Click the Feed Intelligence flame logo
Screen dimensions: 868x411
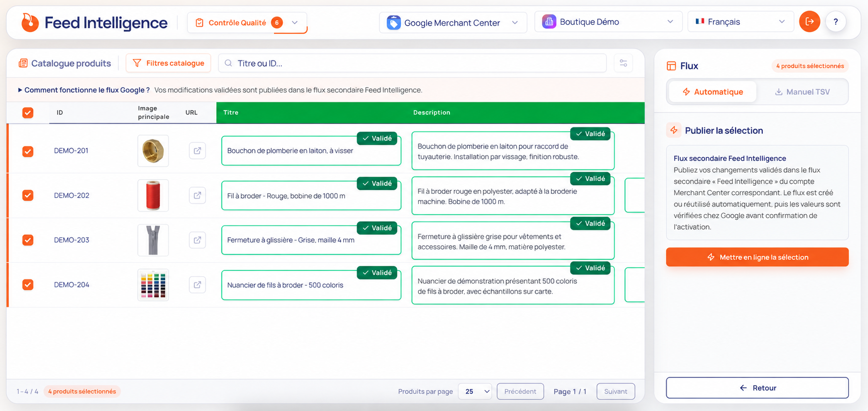click(30, 22)
